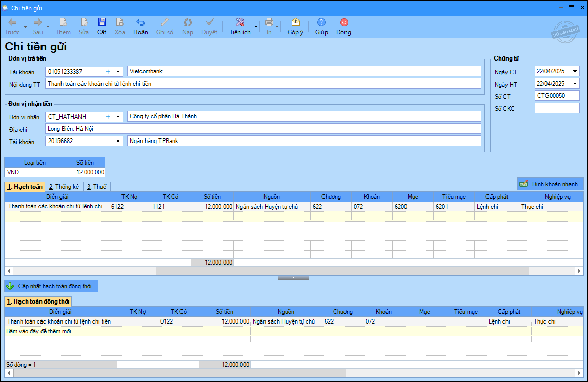This screenshot has height=382, width=588.
Task: Expand the Sau dropdown arrow
Action: tap(48, 27)
